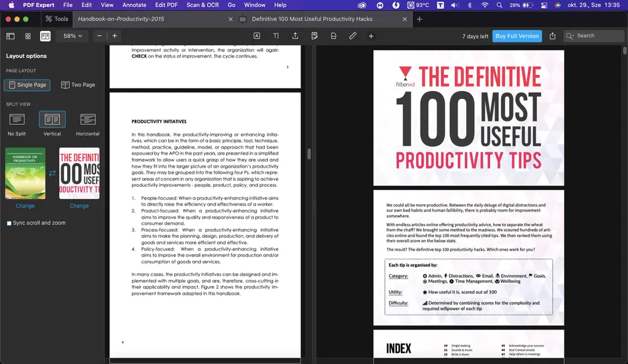Select the Text editing tool
The width and height of the screenshot is (628, 364).
point(276,36)
